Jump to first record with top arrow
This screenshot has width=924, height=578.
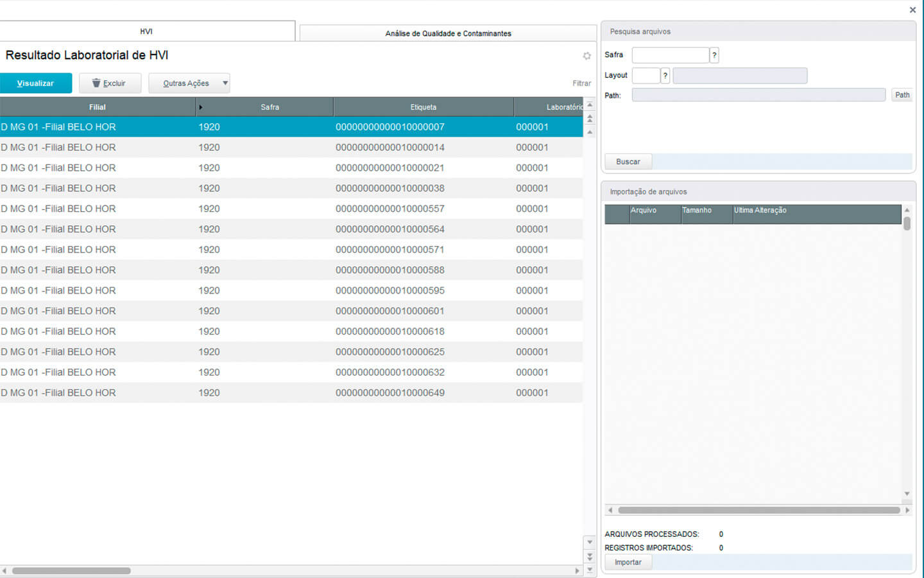[x=590, y=105]
